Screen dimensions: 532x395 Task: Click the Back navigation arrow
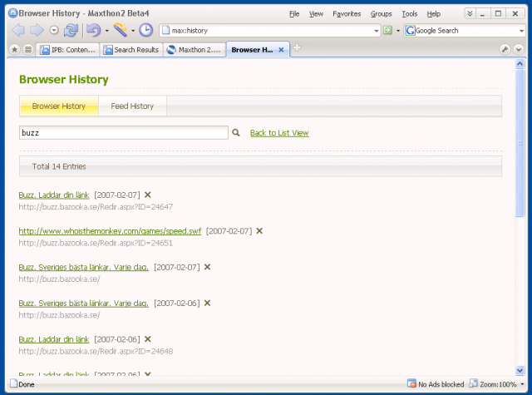[19, 31]
